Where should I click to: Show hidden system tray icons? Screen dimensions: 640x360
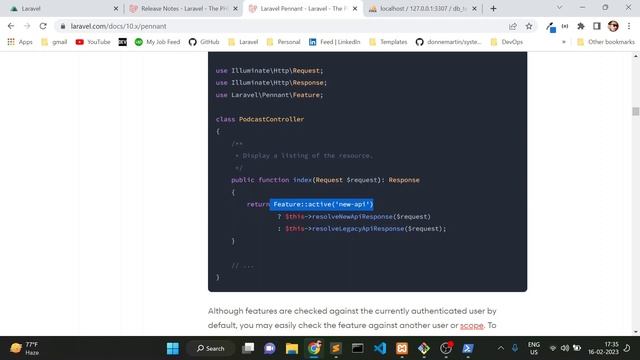501,348
